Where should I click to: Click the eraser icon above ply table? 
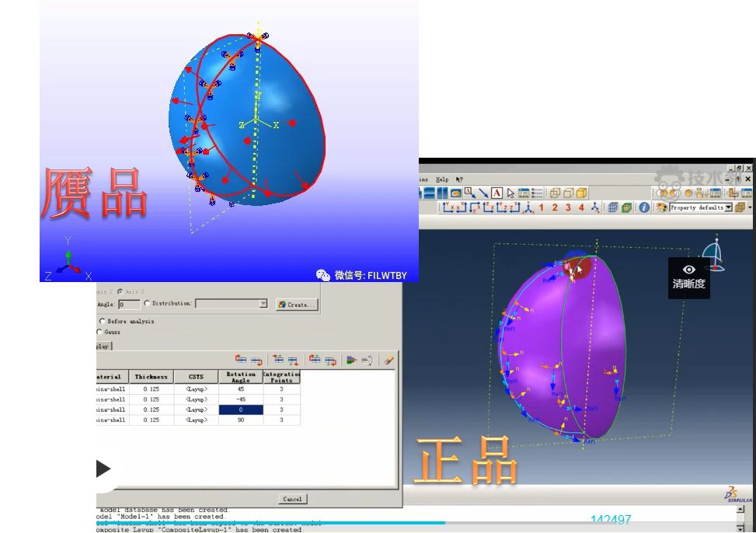tap(388, 360)
